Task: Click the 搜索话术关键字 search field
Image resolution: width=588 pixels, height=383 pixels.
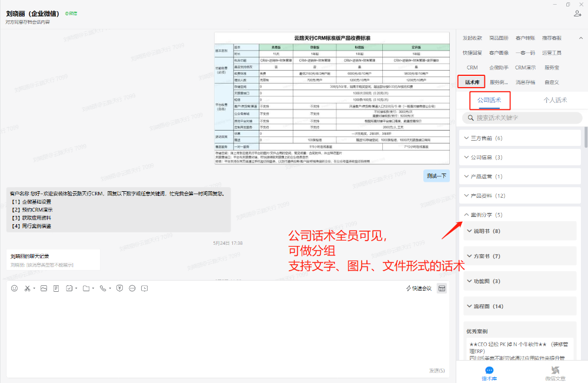Action: 522,118
